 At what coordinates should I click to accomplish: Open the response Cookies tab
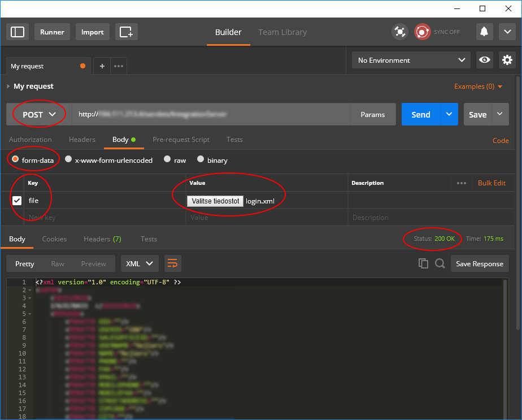54,239
